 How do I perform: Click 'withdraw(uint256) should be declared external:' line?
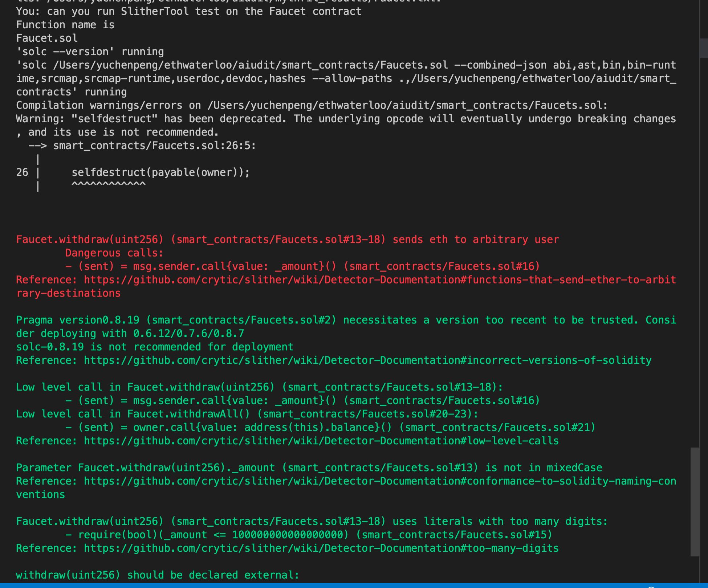[158, 575]
